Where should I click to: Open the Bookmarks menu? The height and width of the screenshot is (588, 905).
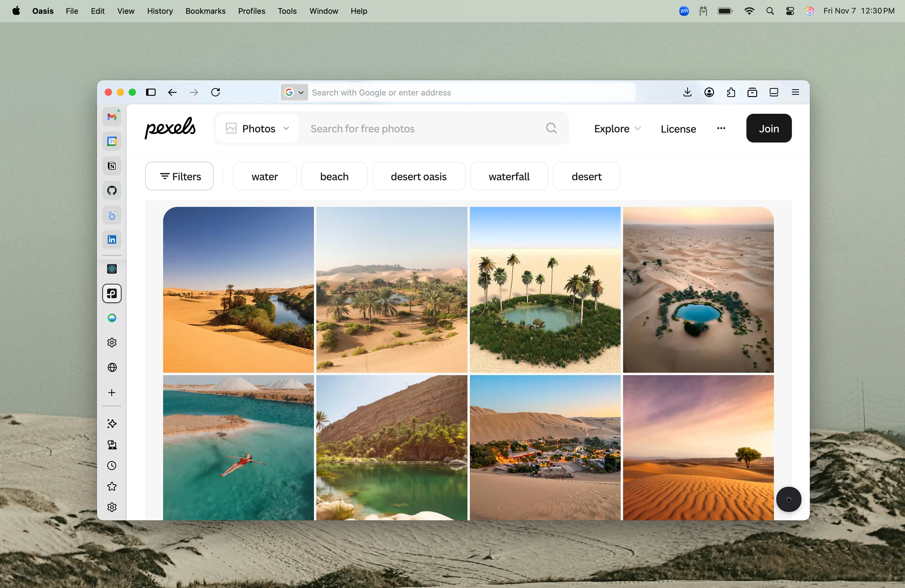coord(205,11)
